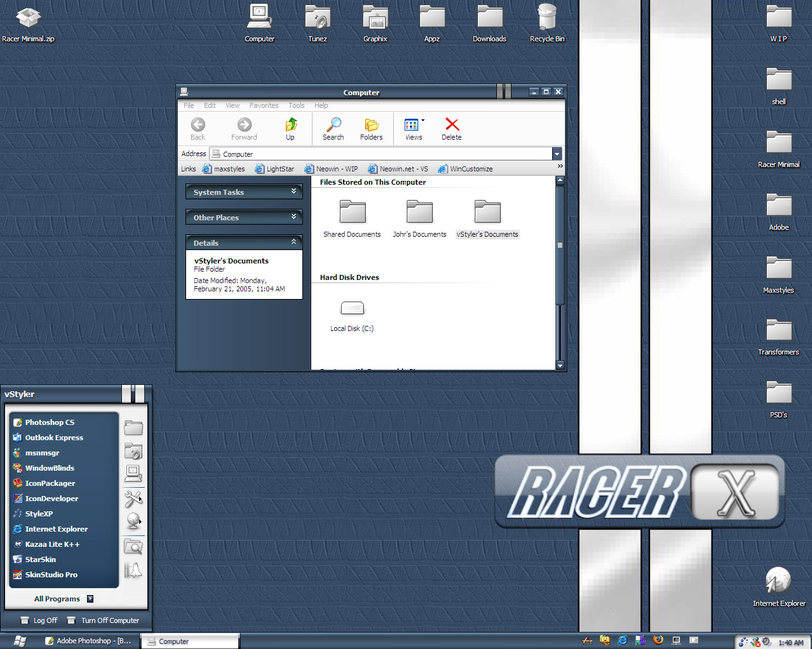
Task: Open IconPackager from start menu
Action: [50, 483]
